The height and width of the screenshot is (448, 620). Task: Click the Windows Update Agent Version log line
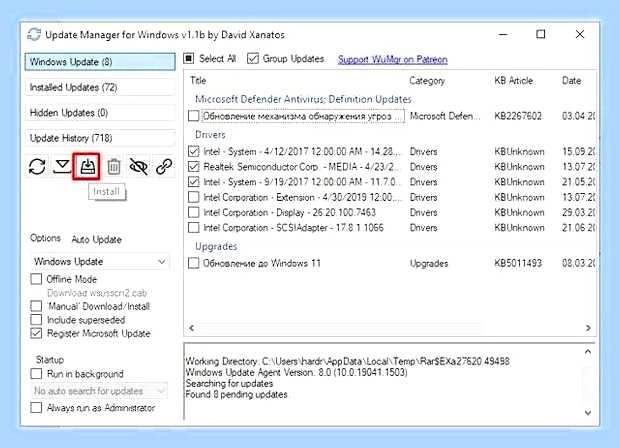coord(297,372)
